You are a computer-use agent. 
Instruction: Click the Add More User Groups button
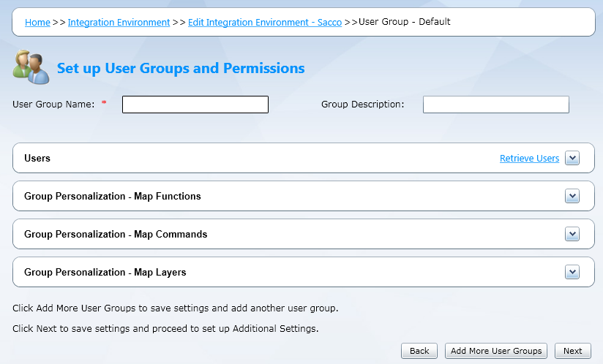pos(496,351)
